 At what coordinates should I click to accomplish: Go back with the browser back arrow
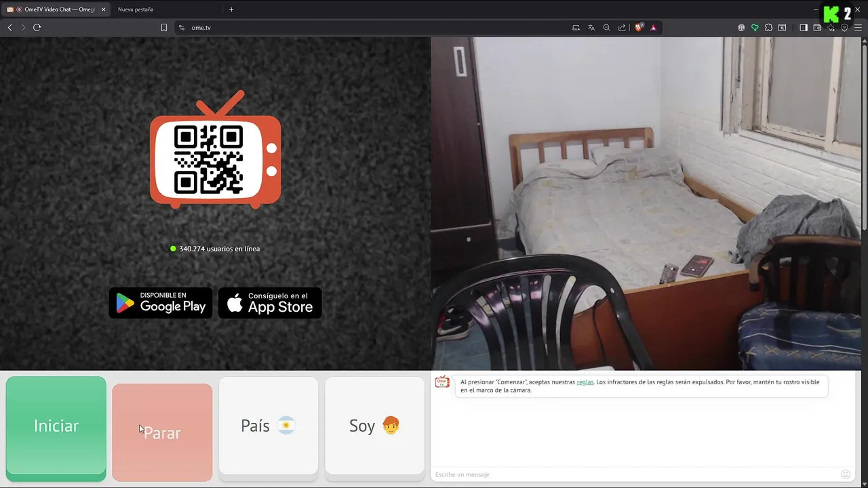tap(9, 28)
